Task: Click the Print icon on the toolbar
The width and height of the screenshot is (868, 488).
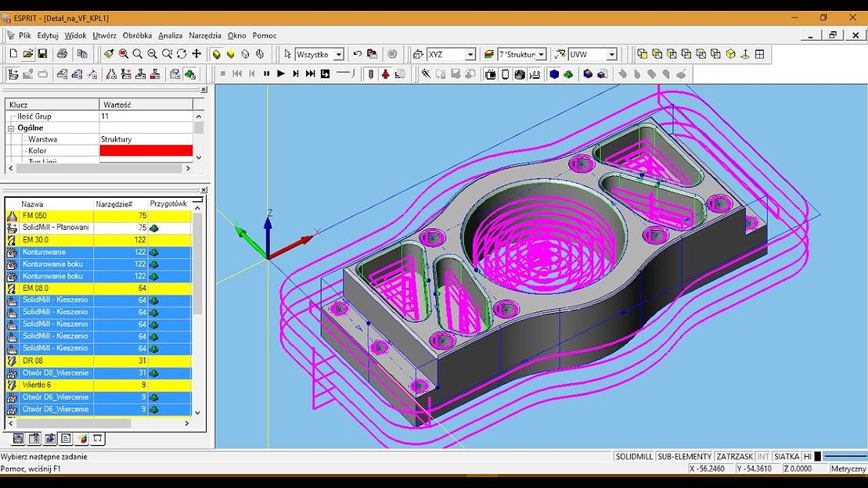Action: click(x=61, y=54)
